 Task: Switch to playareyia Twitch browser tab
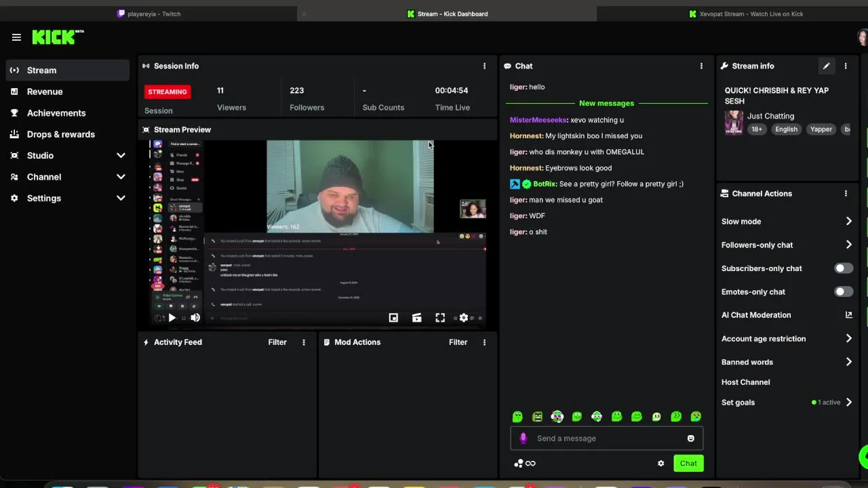click(x=149, y=14)
